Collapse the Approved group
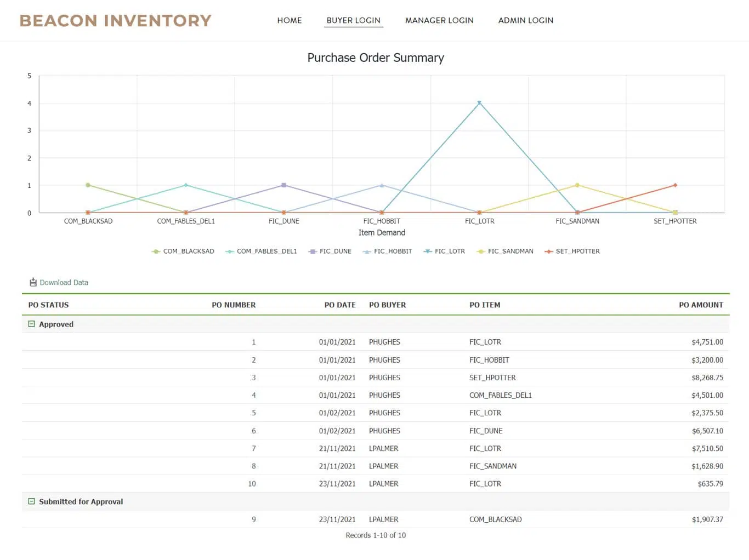The height and width of the screenshot is (560, 749). coord(32,324)
